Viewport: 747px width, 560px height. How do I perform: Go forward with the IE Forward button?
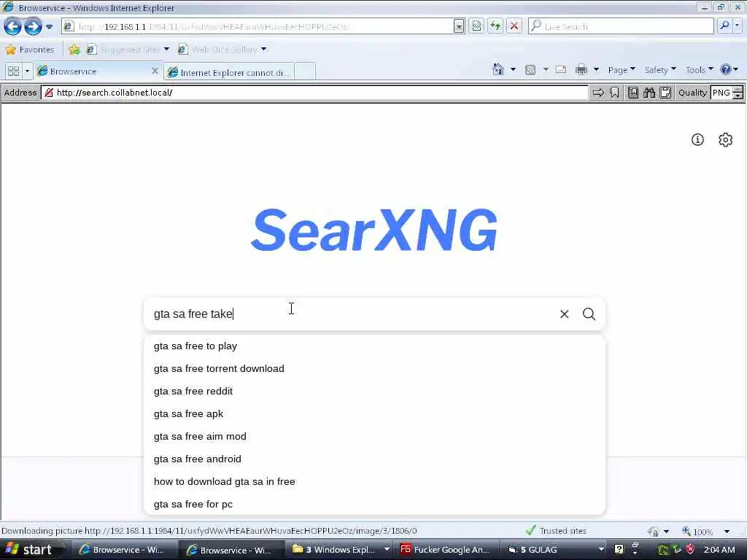point(33,26)
